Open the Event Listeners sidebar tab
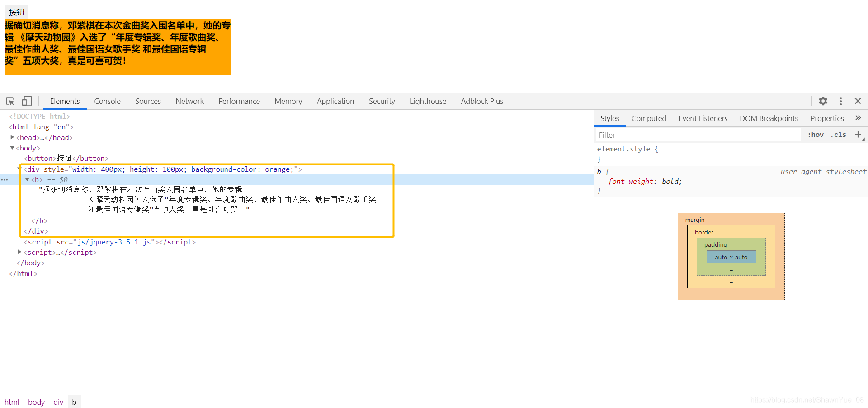 pos(703,118)
